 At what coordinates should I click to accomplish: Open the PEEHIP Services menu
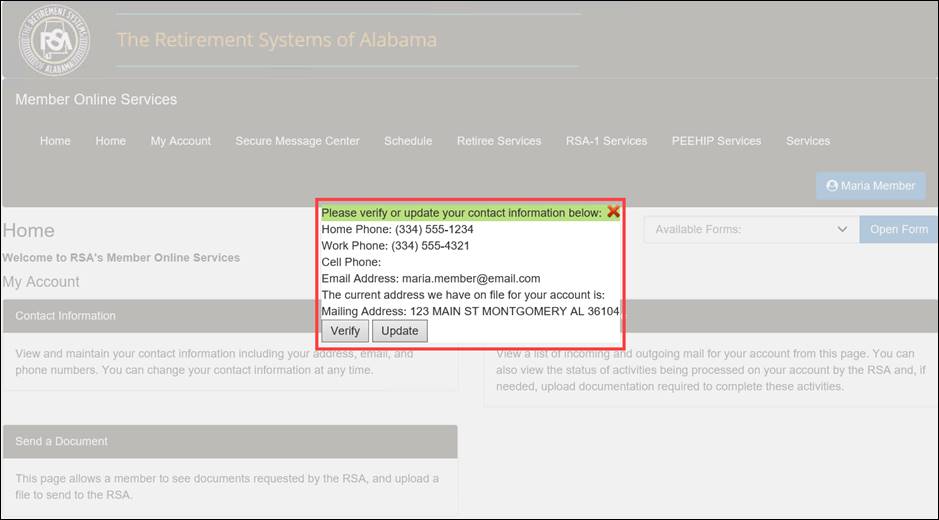(x=716, y=141)
